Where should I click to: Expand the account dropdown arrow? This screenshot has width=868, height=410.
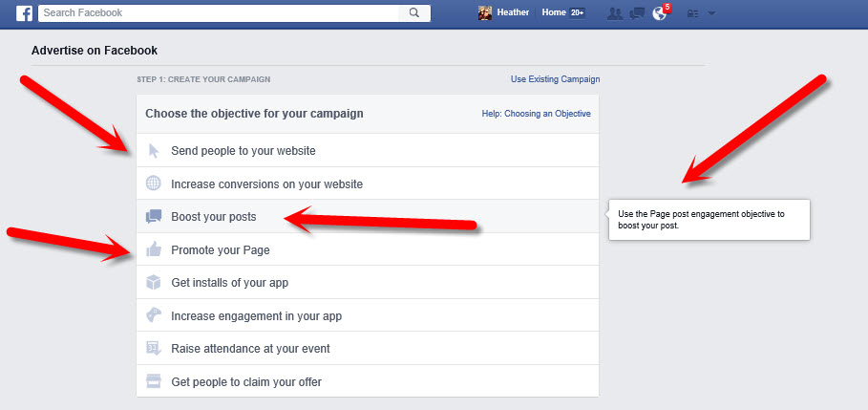point(711,13)
